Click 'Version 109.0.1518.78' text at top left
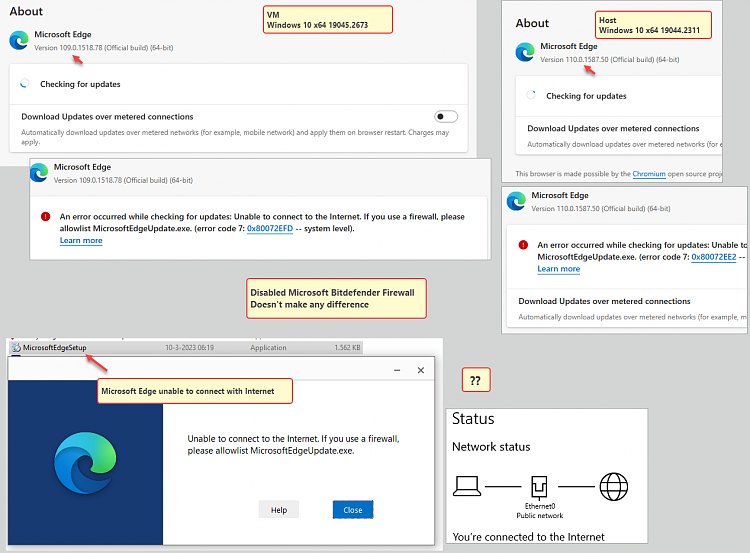 pos(68,48)
